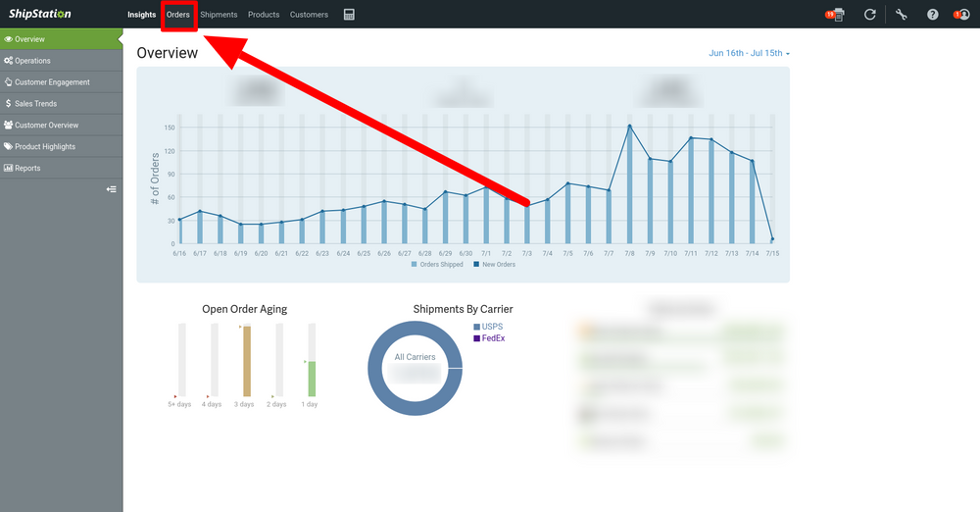This screenshot has height=512, width=980.
Task: Click the 3 days aging bar
Action: (247, 361)
